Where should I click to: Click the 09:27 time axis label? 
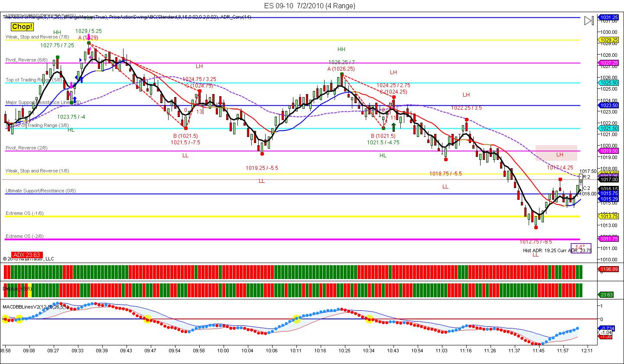54,350
